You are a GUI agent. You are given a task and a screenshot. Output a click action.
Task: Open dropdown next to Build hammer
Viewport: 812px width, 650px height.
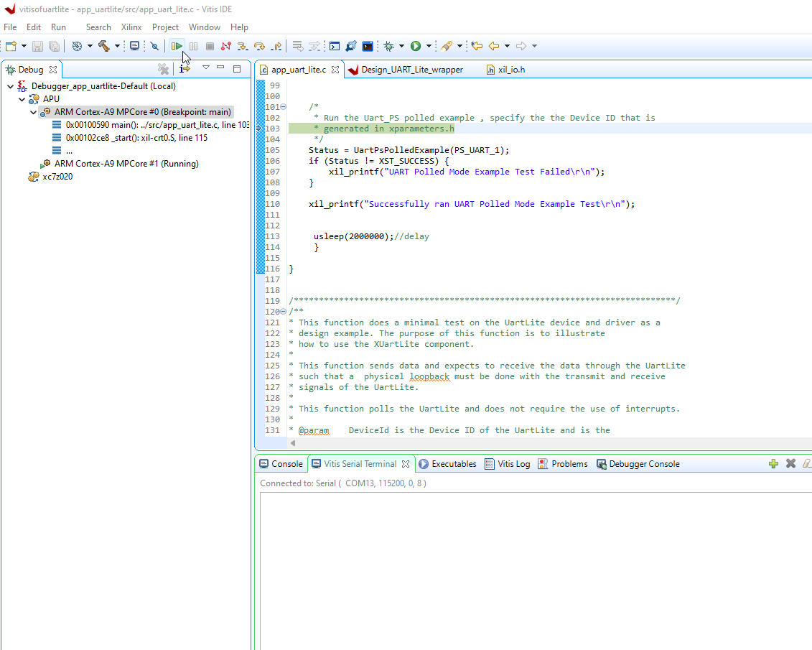117,46
